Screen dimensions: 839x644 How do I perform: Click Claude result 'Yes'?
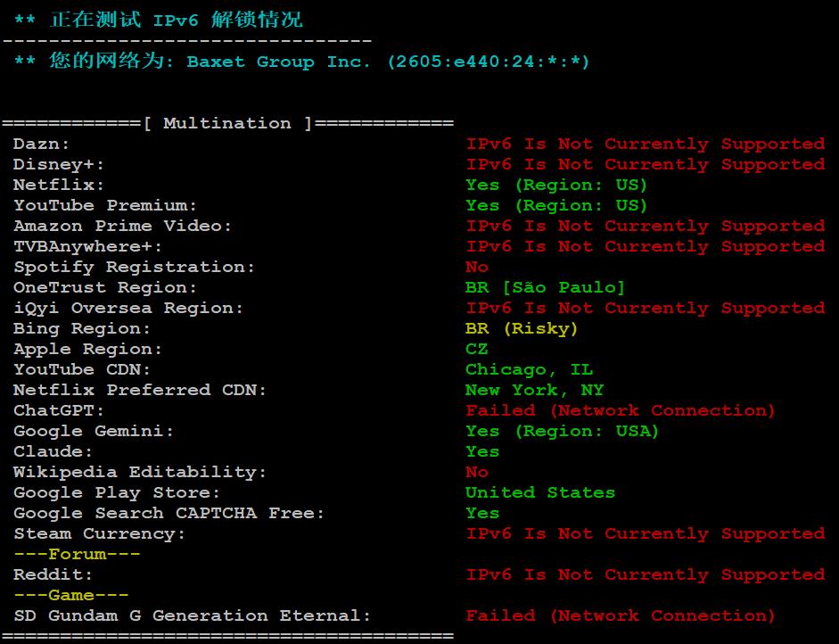(x=482, y=452)
